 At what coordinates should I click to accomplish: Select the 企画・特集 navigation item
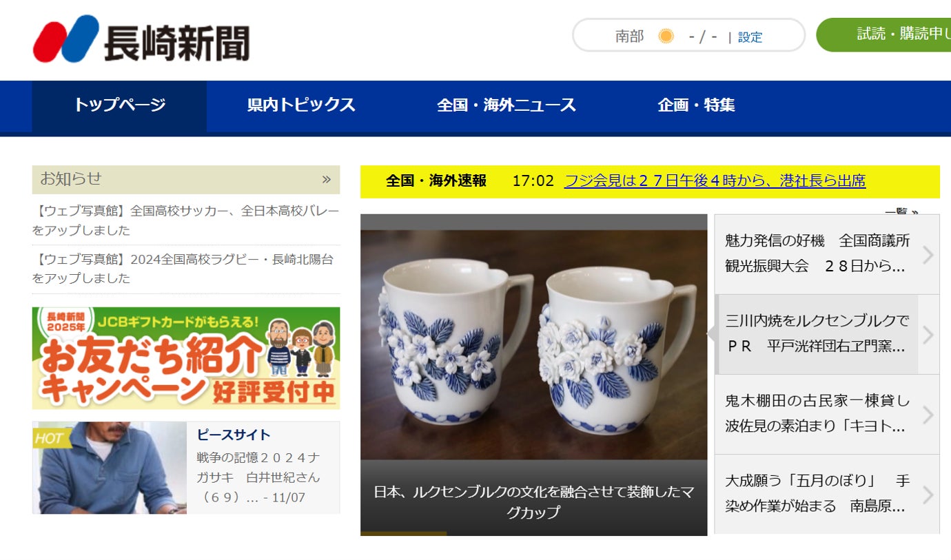(x=696, y=105)
